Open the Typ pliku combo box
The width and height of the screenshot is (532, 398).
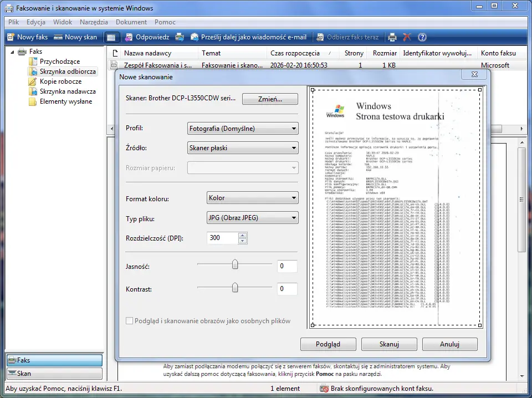252,218
